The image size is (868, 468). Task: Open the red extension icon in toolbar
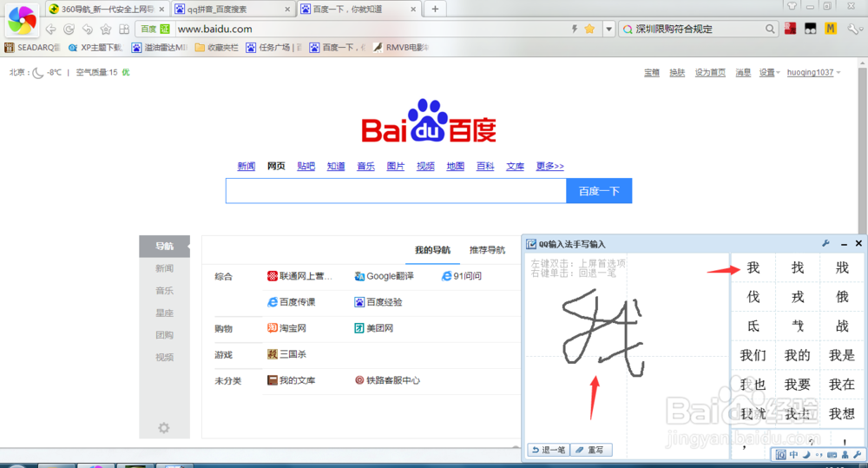[791, 29]
